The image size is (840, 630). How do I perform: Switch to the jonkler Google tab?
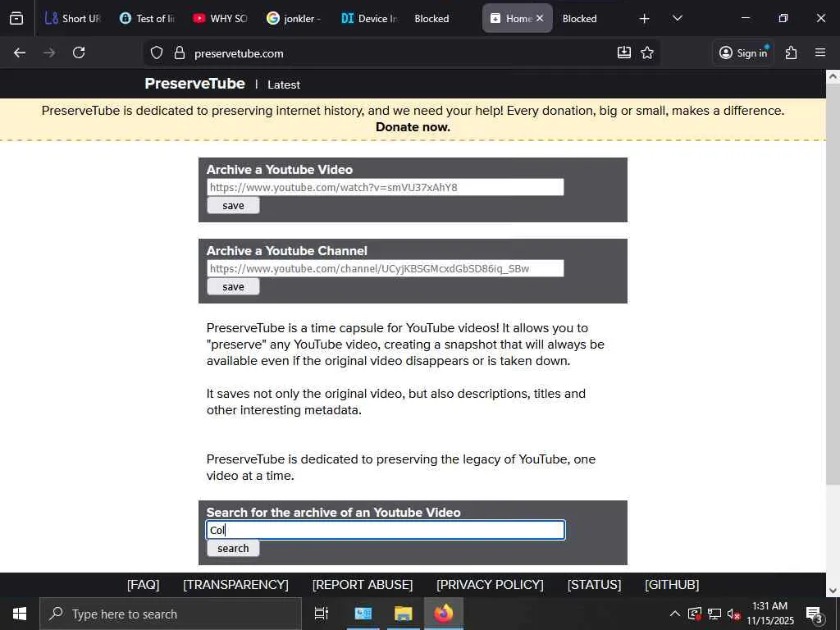tap(294, 18)
